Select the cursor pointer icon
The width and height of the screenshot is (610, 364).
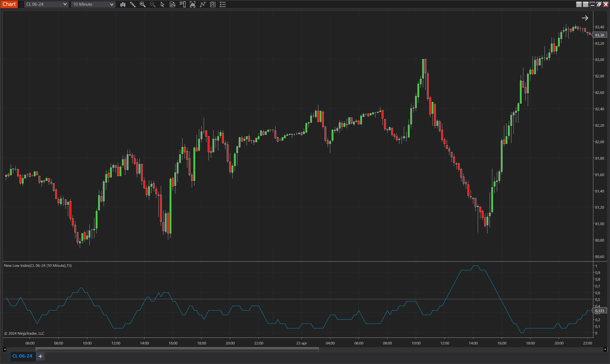click(162, 5)
